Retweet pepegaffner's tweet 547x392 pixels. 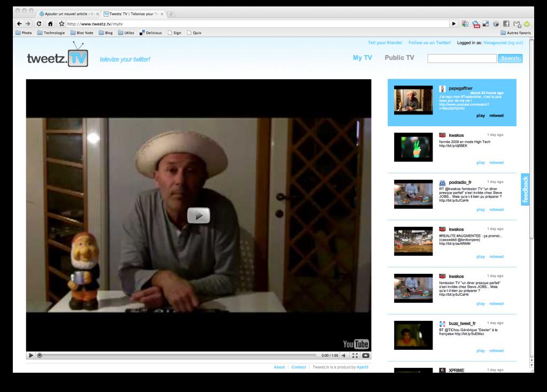click(496, 116)
